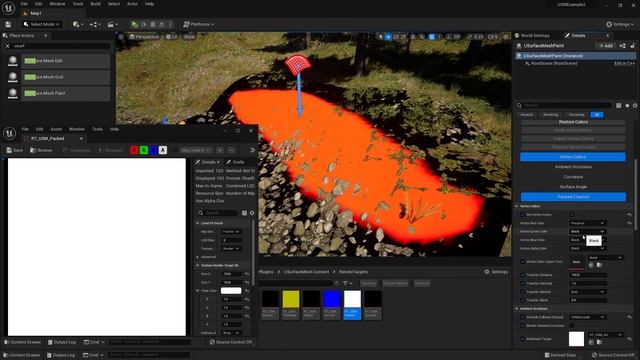Open the viewport Perspective dropdown

[x=144, y=37]
